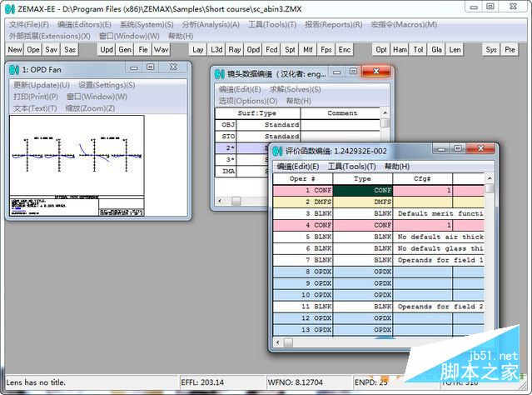This screenshot has width=532, height=395.
Task: Open the Analysis menu
Action: click(x=211, y=25)
